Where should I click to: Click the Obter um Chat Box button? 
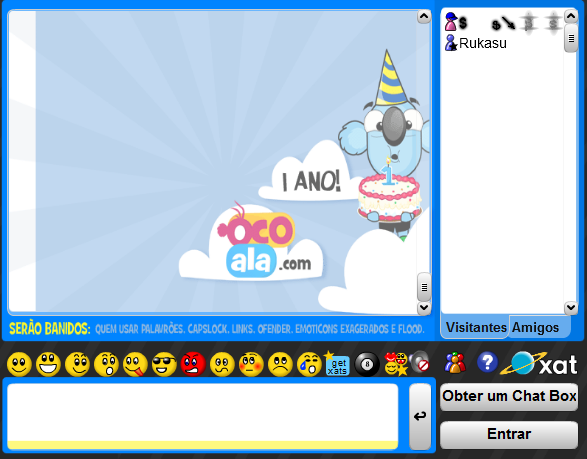pyautogui.click(x=509, y=396)
